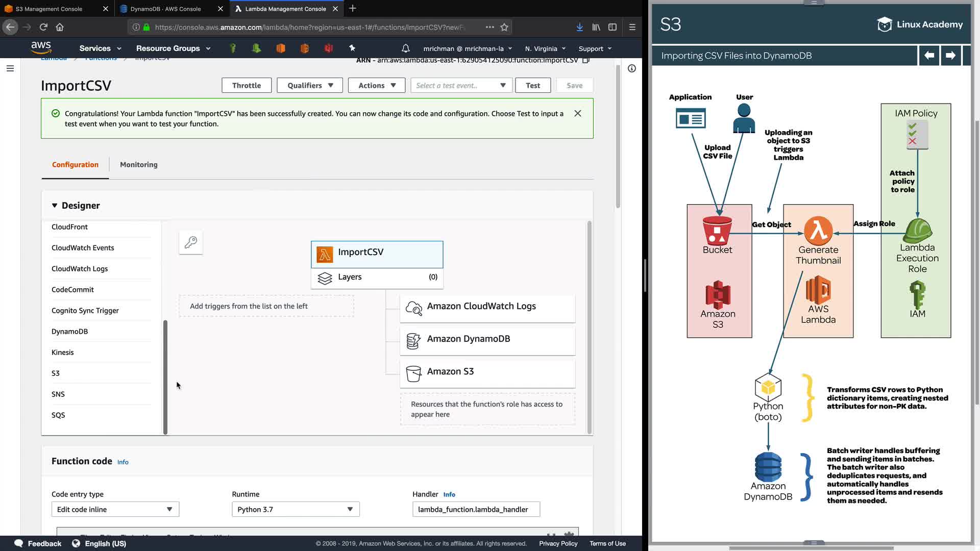
Task: Click the key permissions icon in Designer
Action: [x=191, y=242]
